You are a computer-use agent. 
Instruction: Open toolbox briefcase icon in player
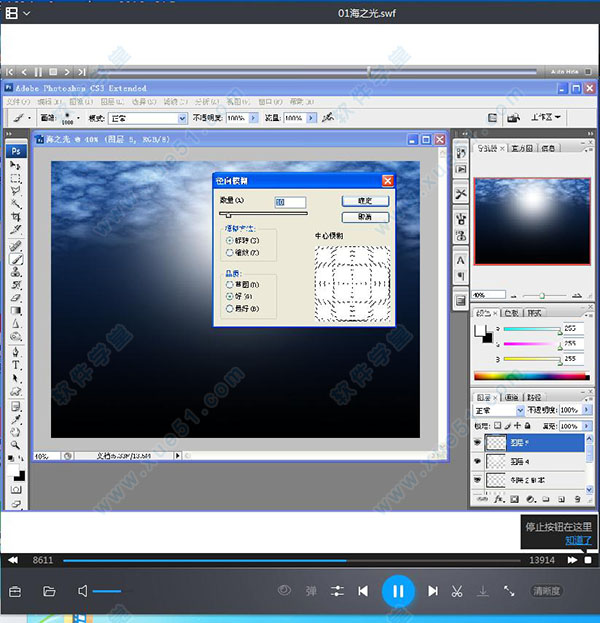coord(15,592)
